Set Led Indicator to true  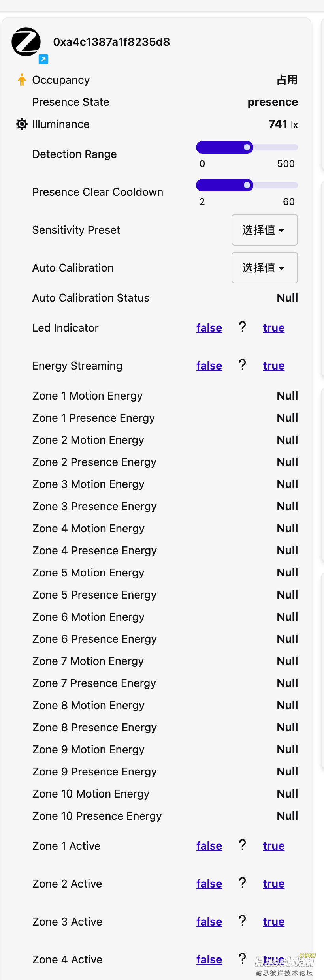click(x=274, y=328)
